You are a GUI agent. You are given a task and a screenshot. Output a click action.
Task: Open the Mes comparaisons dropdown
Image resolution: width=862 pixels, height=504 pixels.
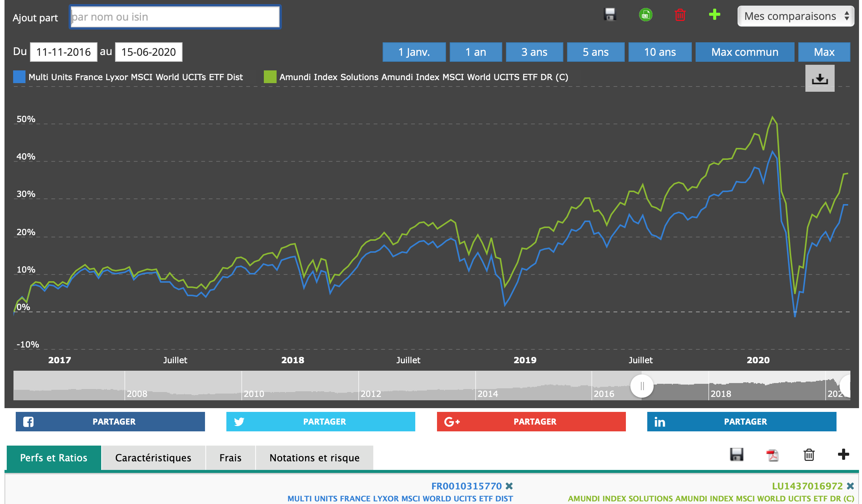[795, 16]
